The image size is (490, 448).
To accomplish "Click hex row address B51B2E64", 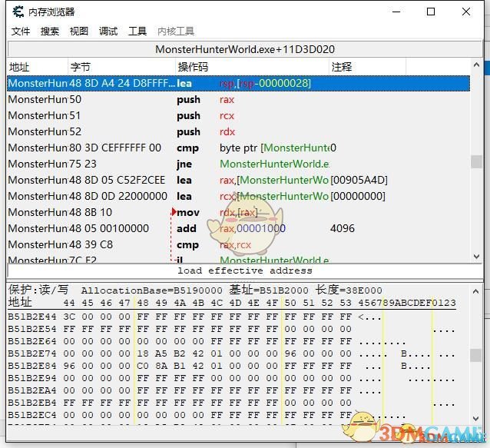I will pyautogui.click(x=32, y=341).
